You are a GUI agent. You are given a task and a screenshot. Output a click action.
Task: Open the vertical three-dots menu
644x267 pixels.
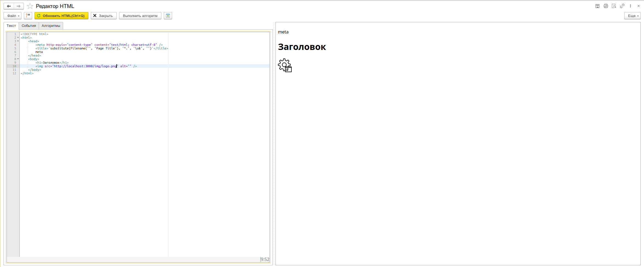pos(630,6)
